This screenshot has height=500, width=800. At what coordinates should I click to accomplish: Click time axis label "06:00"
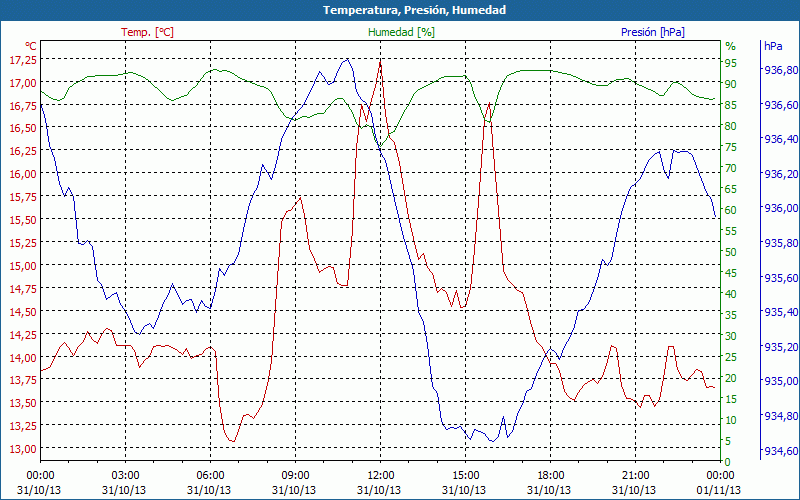210,476
